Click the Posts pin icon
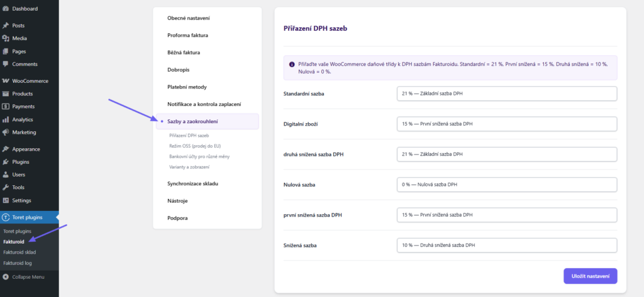 [x=6, y=26]
